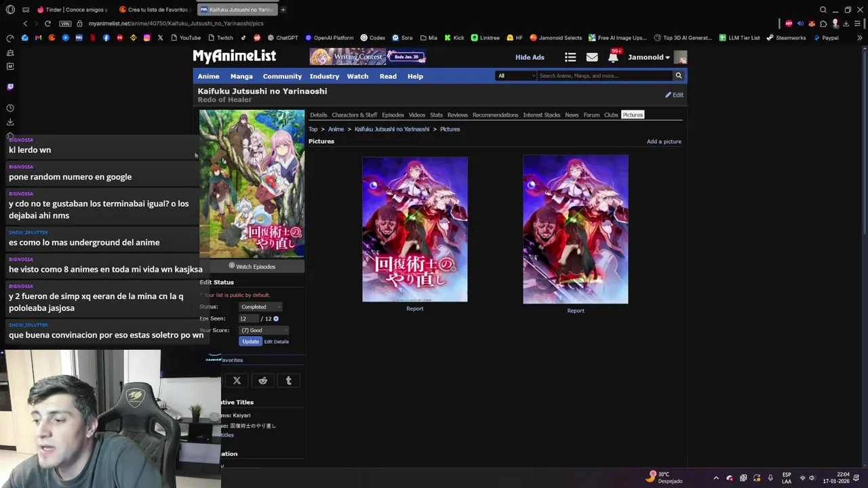868x488 pixels.
Task: Open the Reddit bookmark in bookmarks bar
Action: (256, 38)
